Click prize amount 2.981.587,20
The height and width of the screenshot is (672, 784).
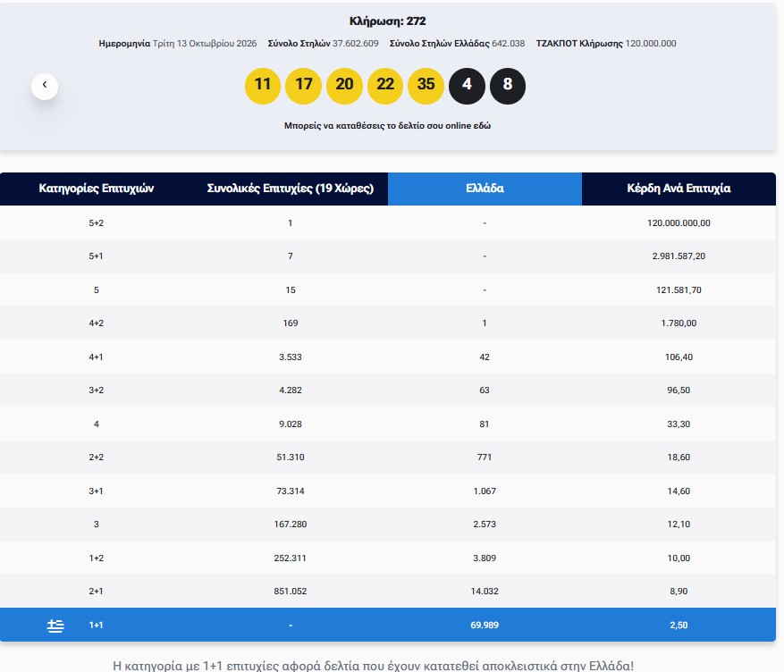[x=679, y=256]
